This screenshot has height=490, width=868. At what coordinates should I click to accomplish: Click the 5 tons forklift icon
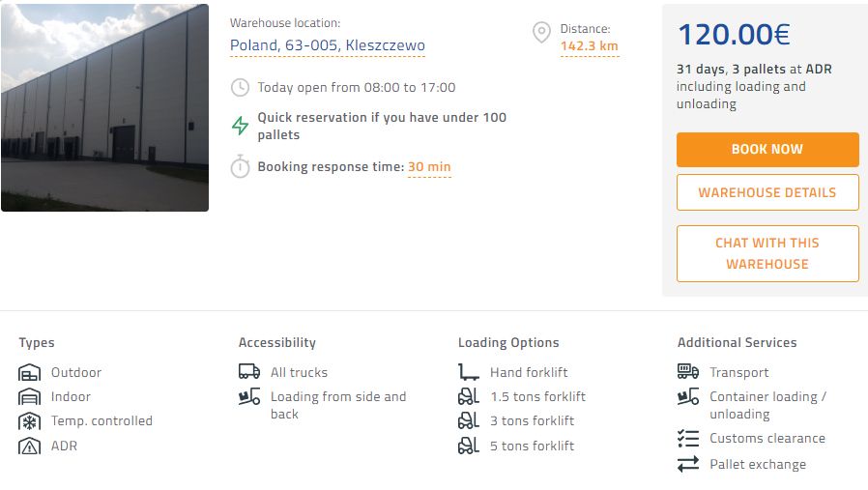tap(469, 446)
